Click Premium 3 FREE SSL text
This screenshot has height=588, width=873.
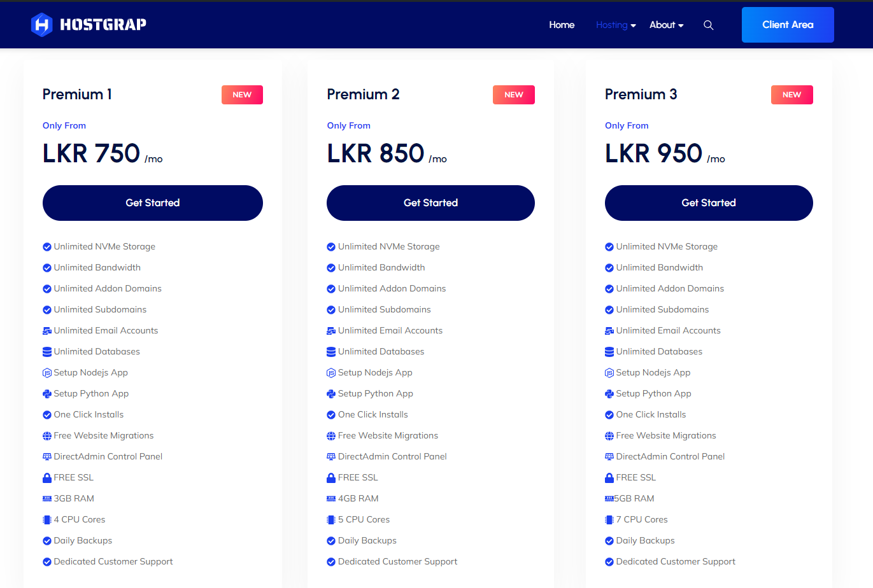click(x=636, y=478)
